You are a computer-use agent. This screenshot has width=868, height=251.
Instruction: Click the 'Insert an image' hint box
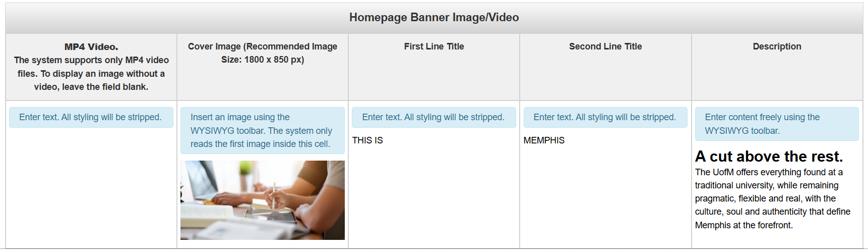[x=263, y=130]
